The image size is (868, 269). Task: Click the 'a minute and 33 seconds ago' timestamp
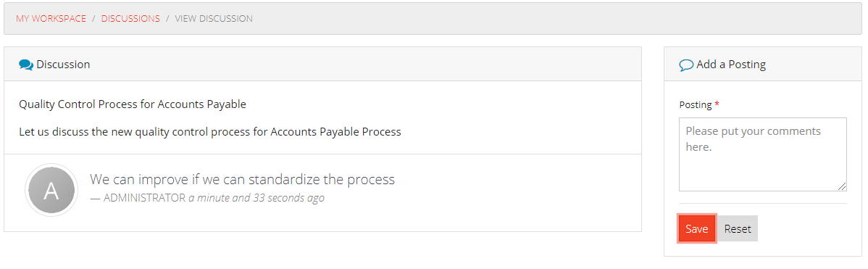[256, 198]
